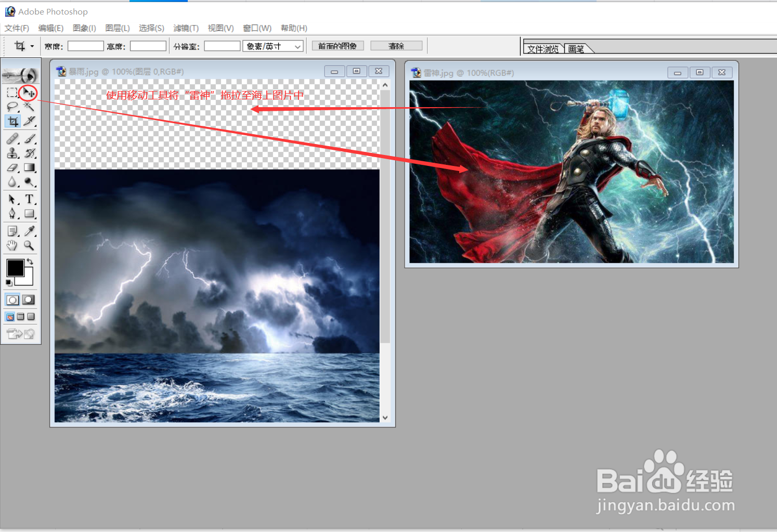This screenshot has height=532, width=777.
Task: Open the 帮助(H) menu
Action: [294, 28]
